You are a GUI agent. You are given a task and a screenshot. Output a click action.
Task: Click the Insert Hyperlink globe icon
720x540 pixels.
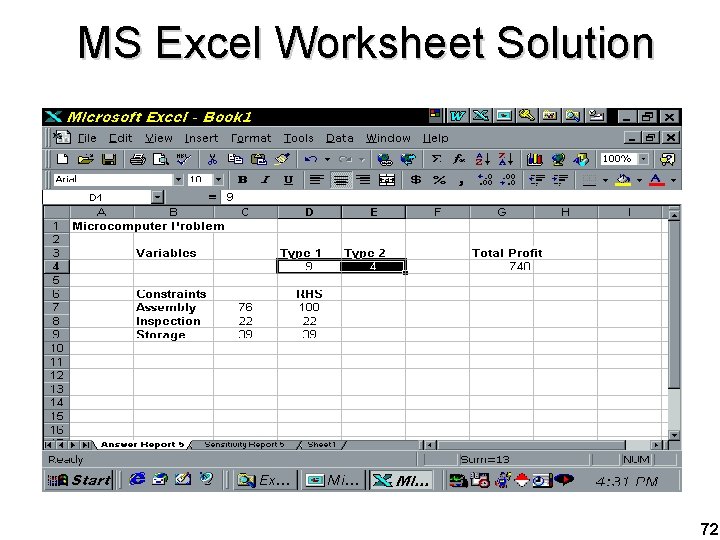385,159
